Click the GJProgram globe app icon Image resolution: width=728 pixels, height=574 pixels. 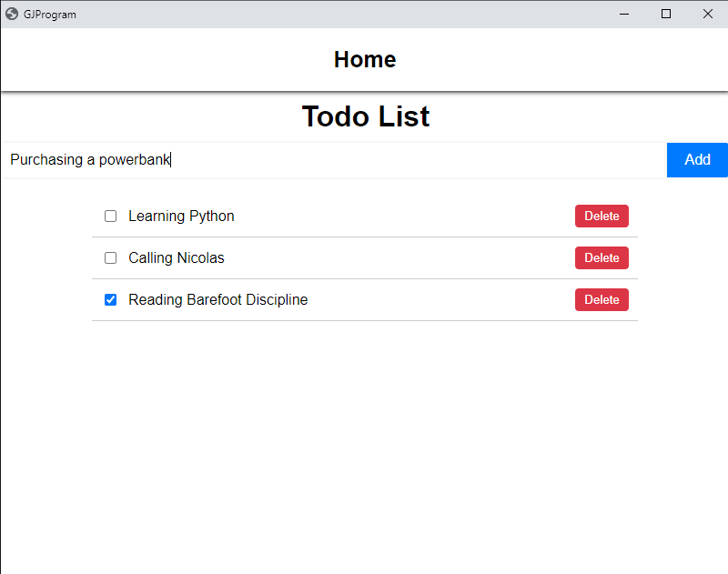[12, 14]
